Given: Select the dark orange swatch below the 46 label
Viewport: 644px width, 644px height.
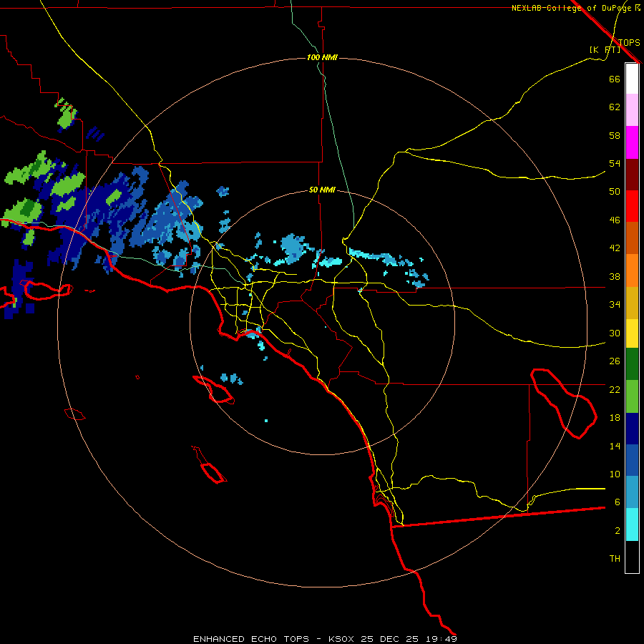Looking at the screenshot, I should (x=632, y=238).
